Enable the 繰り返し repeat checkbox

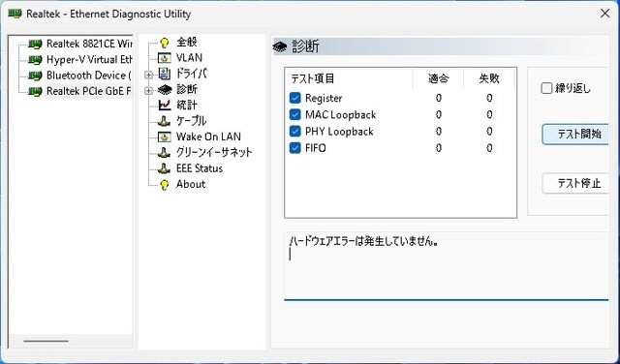click(x=546, y=88)
